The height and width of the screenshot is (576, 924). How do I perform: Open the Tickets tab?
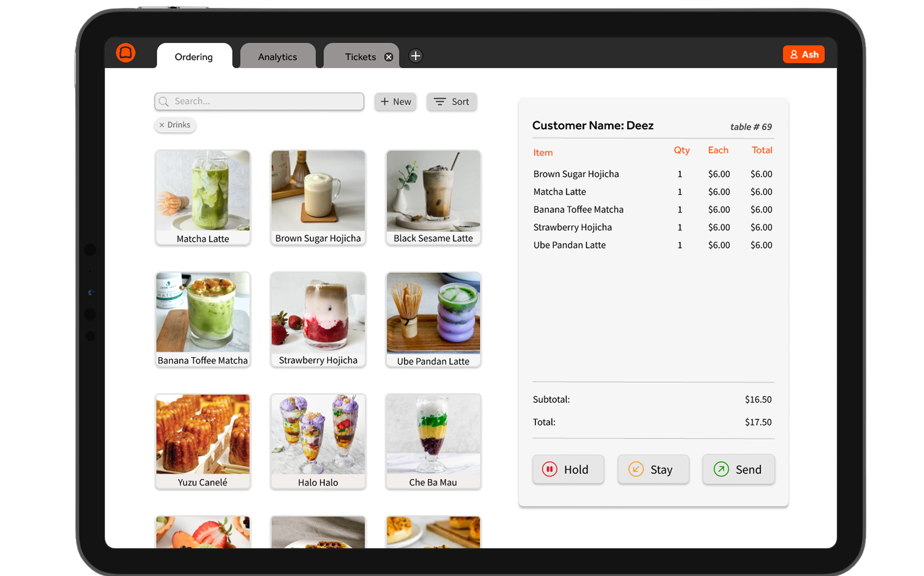pos(360,56)
